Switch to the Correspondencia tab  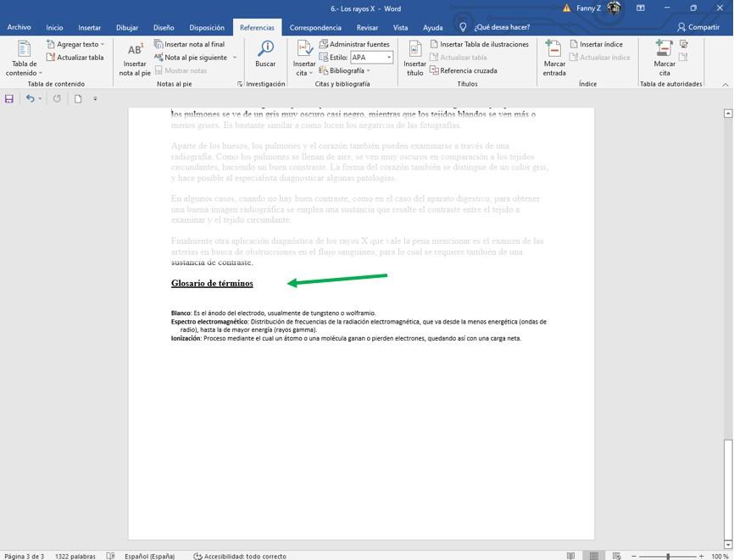click(314, 27)
